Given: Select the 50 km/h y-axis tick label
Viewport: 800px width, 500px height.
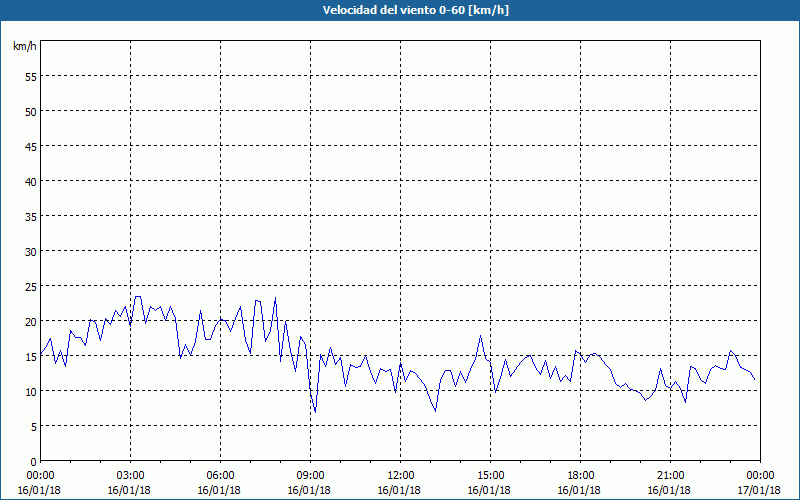Looking at the screenshot, I should [30, 111].
